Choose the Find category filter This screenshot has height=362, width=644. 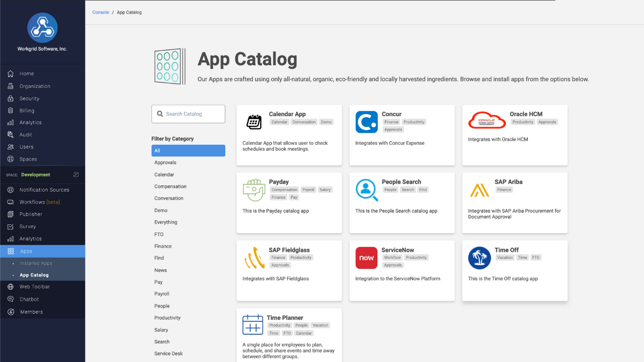(x=159, y=258)
